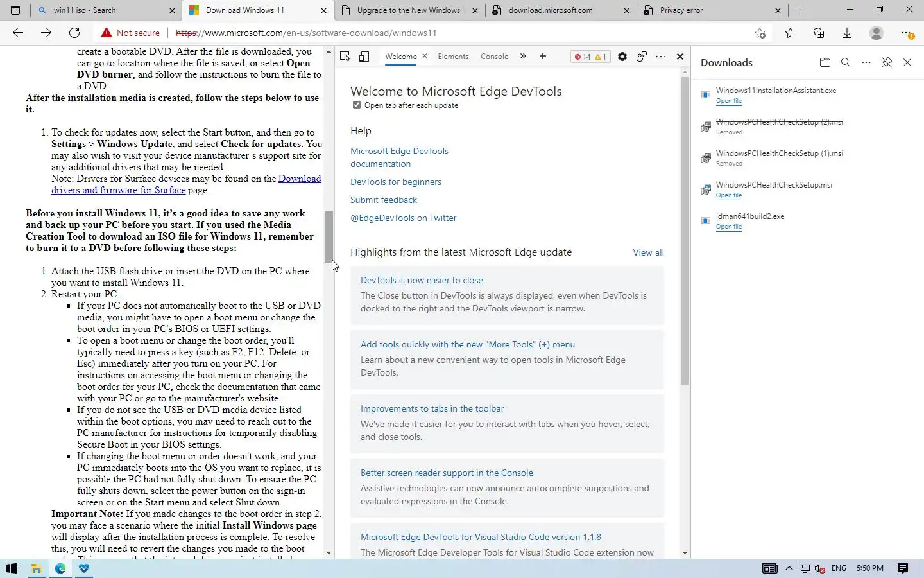Open Customize and control DevTools menu
The image size is (924, 578).
[661, 57]
